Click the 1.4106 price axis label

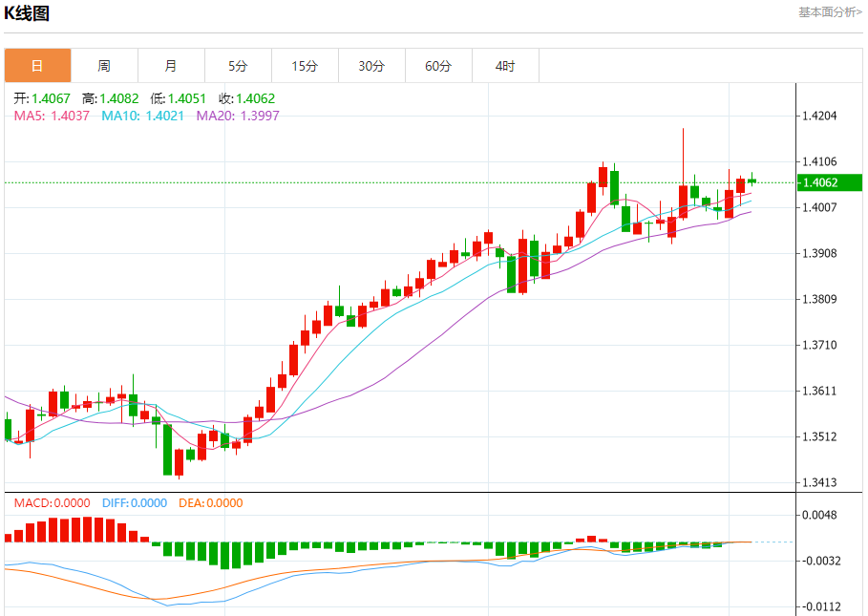coord(819,161)
